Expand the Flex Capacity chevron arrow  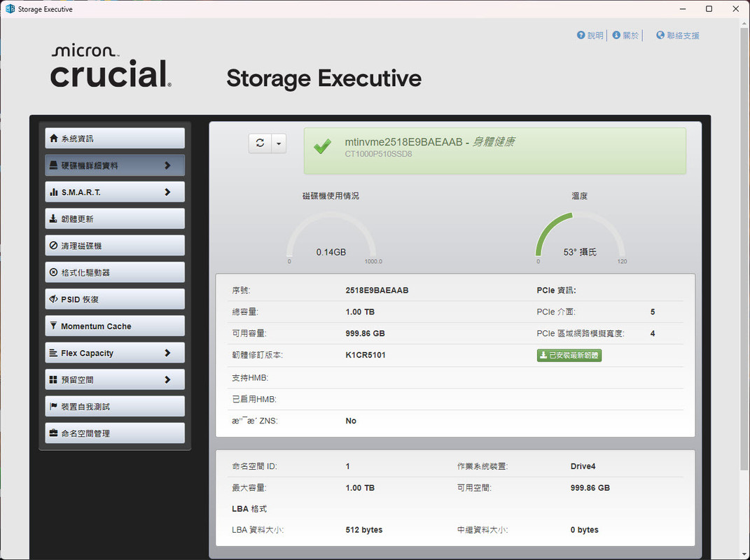(x=167, y=353)
